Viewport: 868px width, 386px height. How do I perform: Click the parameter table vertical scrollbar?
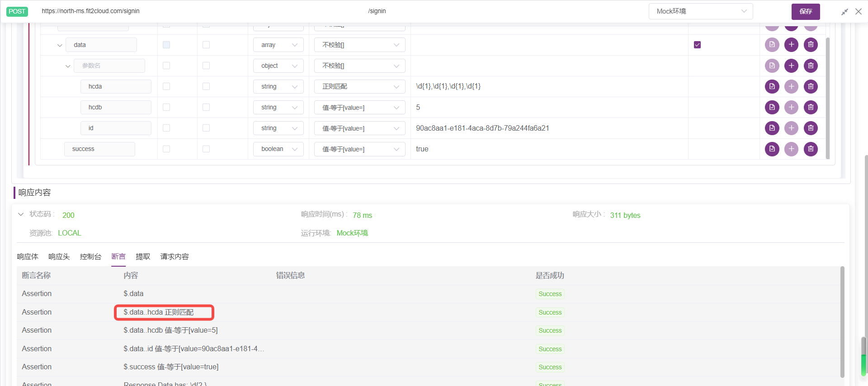(828, 98)
